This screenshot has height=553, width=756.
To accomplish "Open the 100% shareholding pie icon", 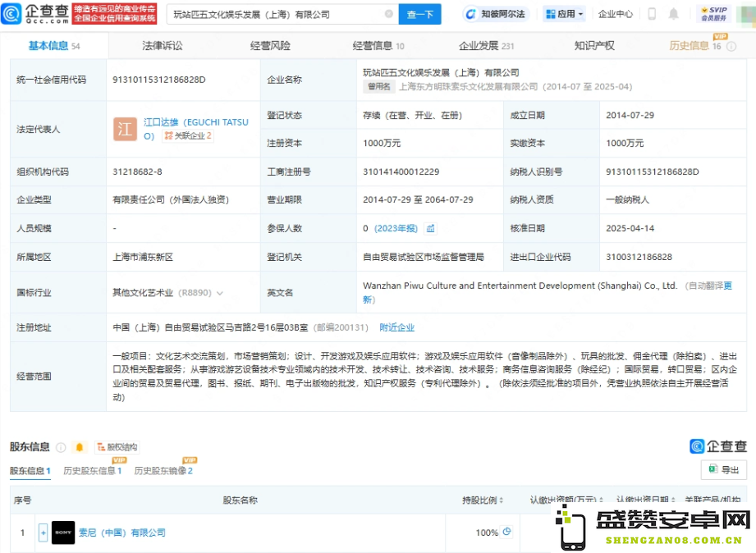I will coord(506,532).
